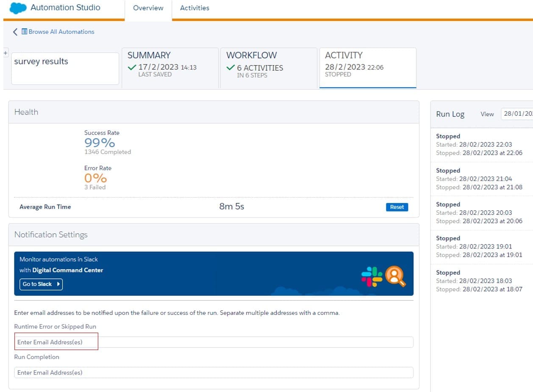Select the run log entry started 22:03
The image size is (533, 392).
pyautogui.click(x=479, y=145)
